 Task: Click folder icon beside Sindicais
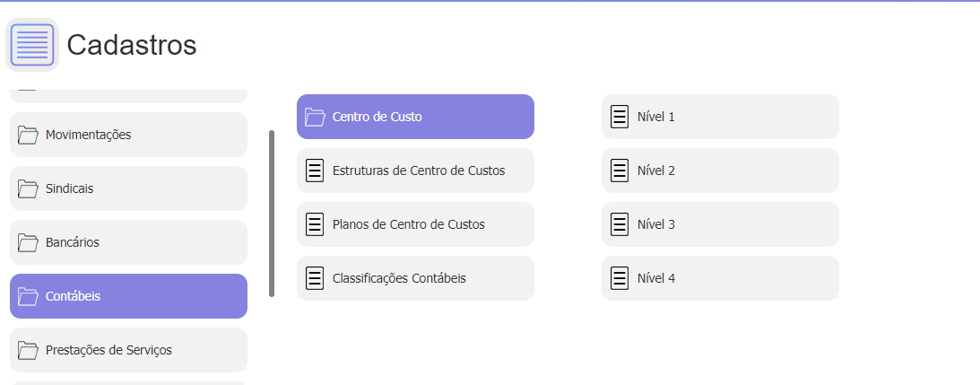[28, 188]
